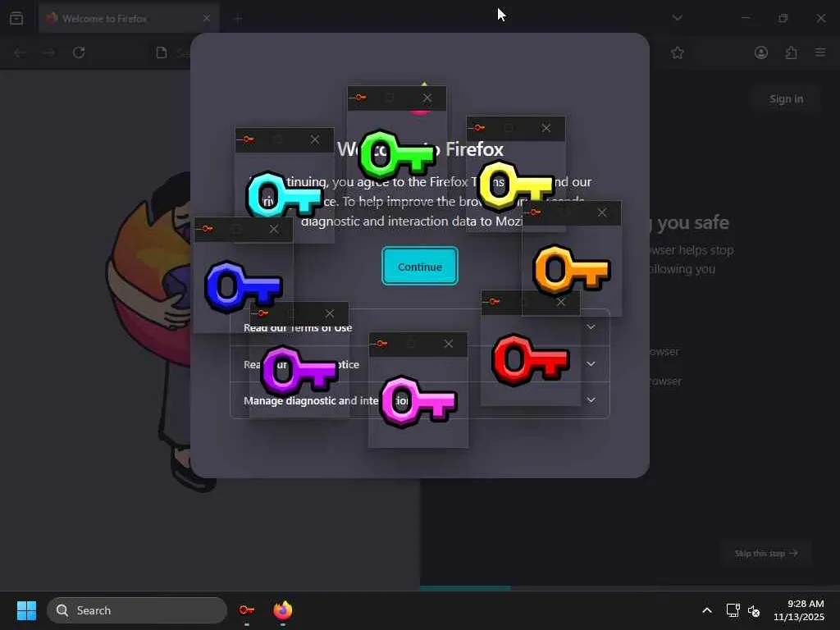Click the taskbar Search box
This screenshot has height=630, width=840.
[x=137, y=610]
